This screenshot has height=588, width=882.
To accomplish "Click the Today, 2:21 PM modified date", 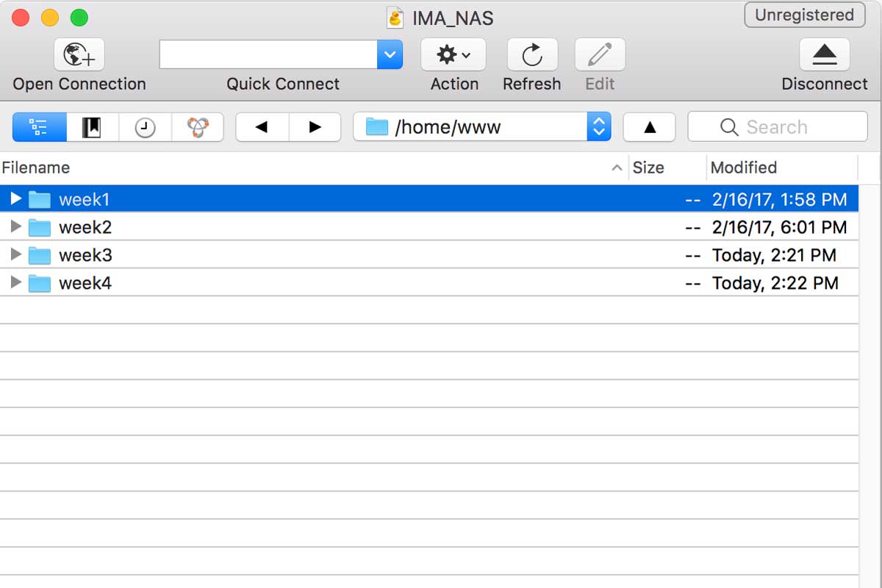I will (774, 255).
